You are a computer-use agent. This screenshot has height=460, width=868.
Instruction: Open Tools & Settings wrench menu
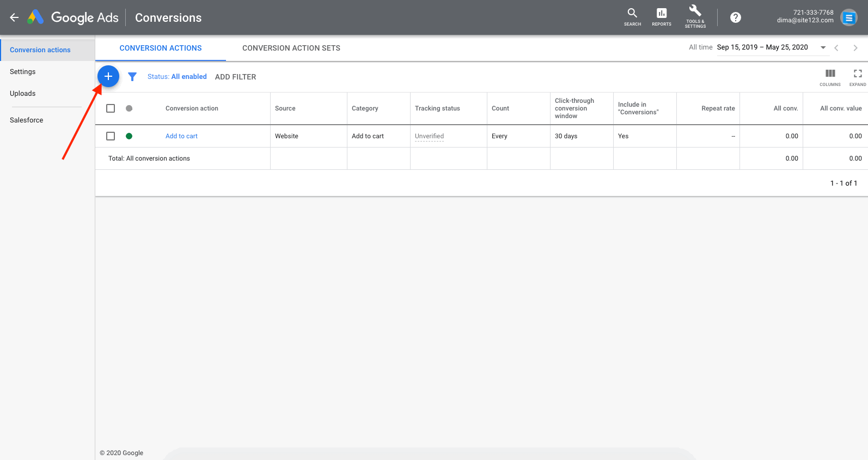tap(695, 17)
